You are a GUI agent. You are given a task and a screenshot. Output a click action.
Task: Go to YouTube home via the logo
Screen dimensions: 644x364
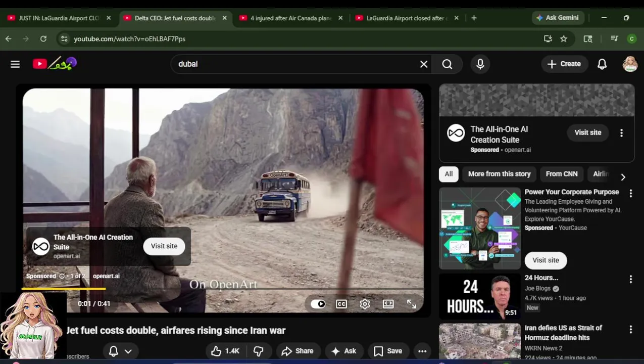(55, 63)
